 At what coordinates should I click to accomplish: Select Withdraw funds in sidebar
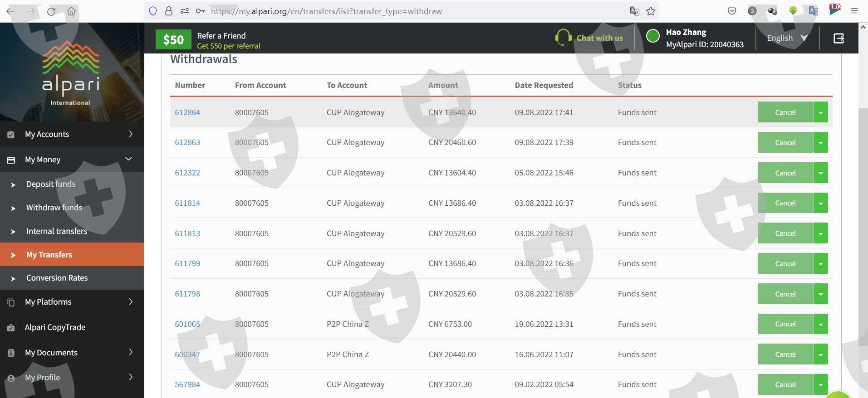click(x=54, y=208)
